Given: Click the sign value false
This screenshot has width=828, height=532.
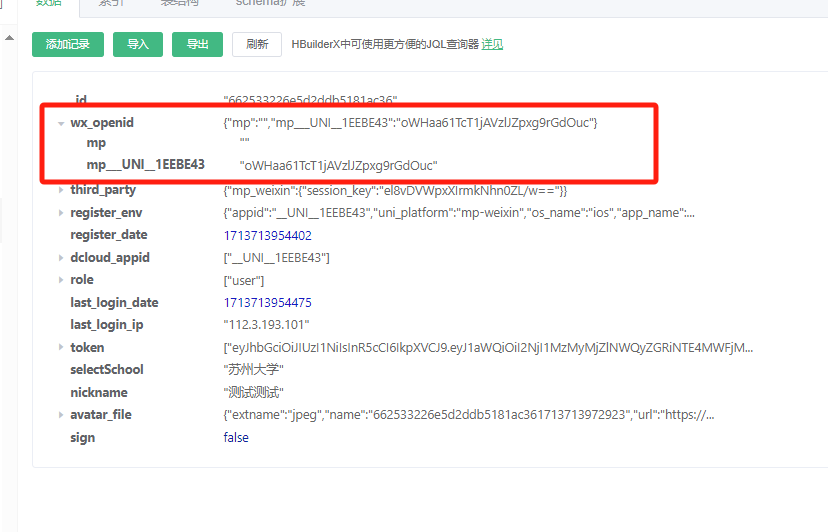Looking at the screenshot, I should (236, 437).
